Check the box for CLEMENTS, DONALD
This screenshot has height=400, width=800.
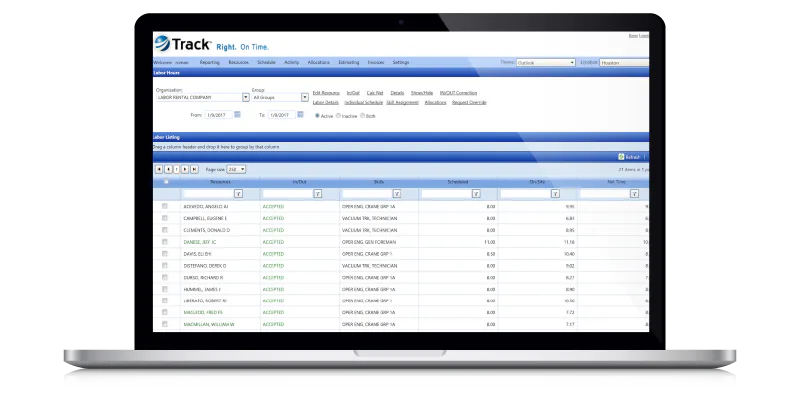165,230
